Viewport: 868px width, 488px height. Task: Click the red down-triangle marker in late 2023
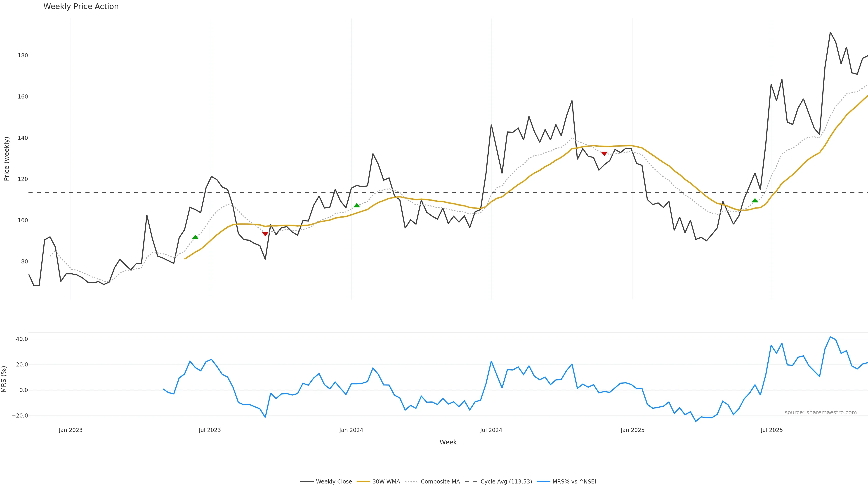265,234
